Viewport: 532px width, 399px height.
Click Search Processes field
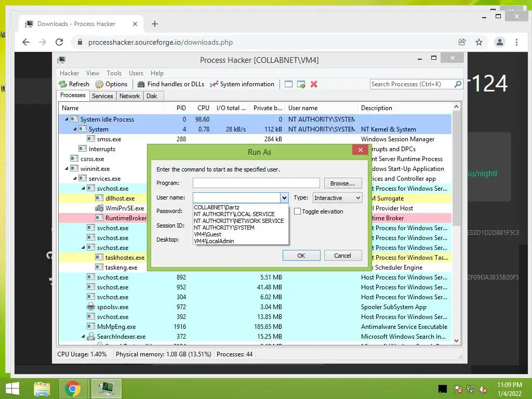(x=412, y=84)
